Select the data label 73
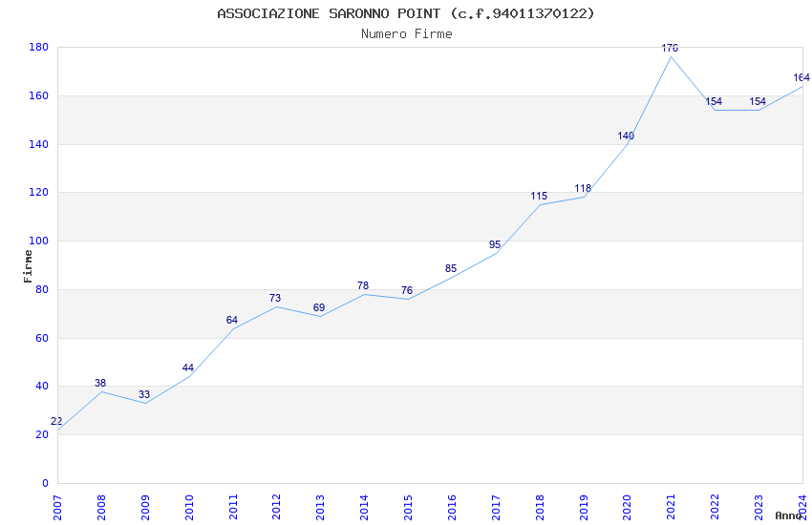This screenshot has width=812, height=525. point(275,299)
